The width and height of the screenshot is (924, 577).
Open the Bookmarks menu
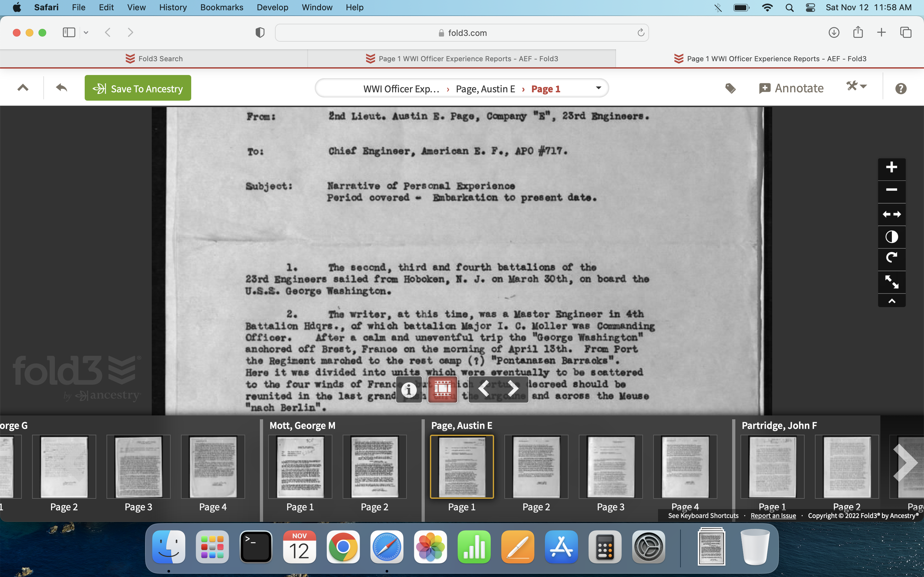pos(221,7)
